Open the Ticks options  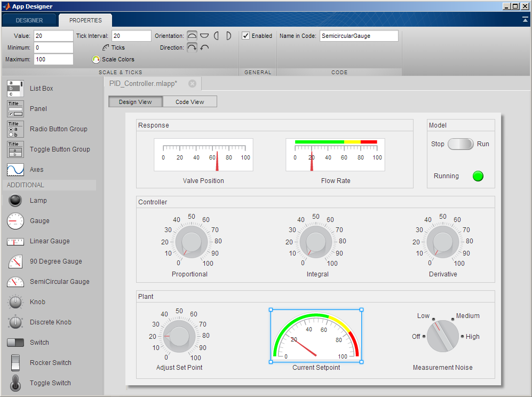click(x=113, y=47)
